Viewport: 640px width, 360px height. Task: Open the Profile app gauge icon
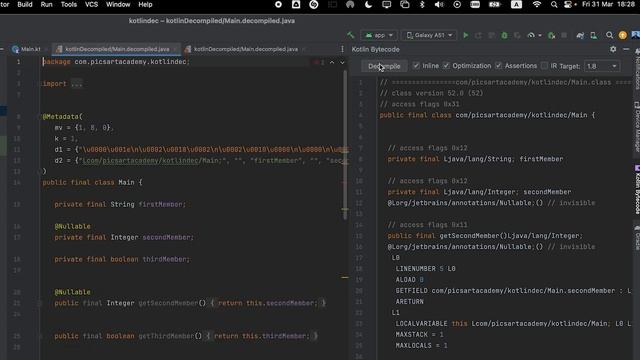coord(531,36)
